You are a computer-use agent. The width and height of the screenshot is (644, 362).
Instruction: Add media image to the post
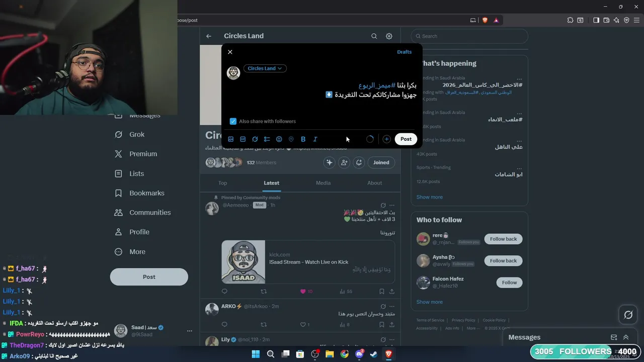pos(231,139)
